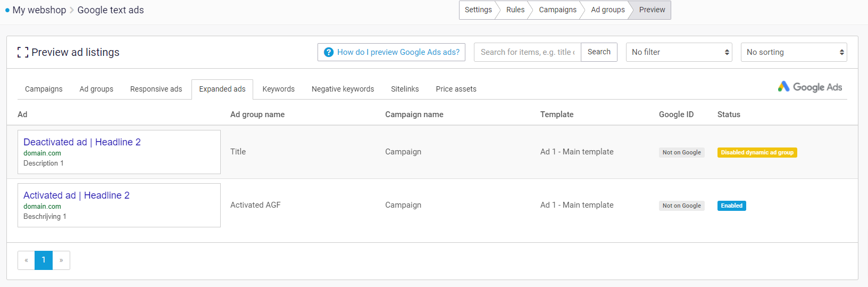Viewport: 868px width, 287px height.
Task: Click the preview brackets icon
Action: 22,52
